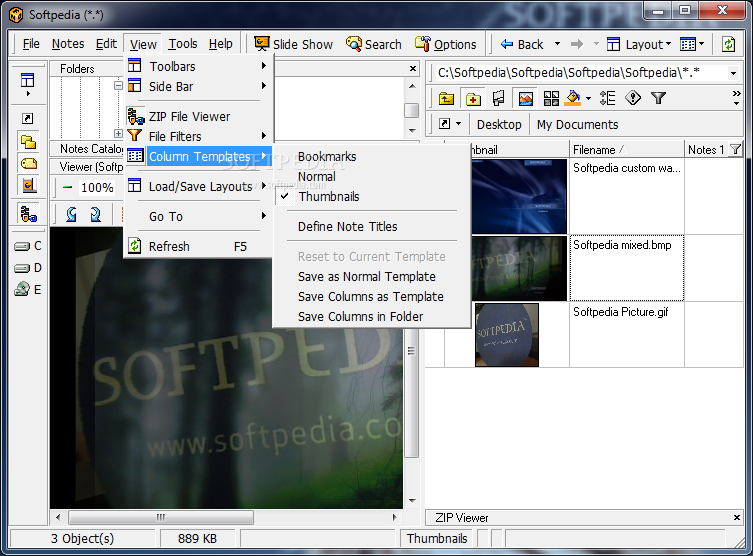Screen dimensions: 753x556
Task: Click the filter funnel in Notes 1 header
Action: coord(735,149)
